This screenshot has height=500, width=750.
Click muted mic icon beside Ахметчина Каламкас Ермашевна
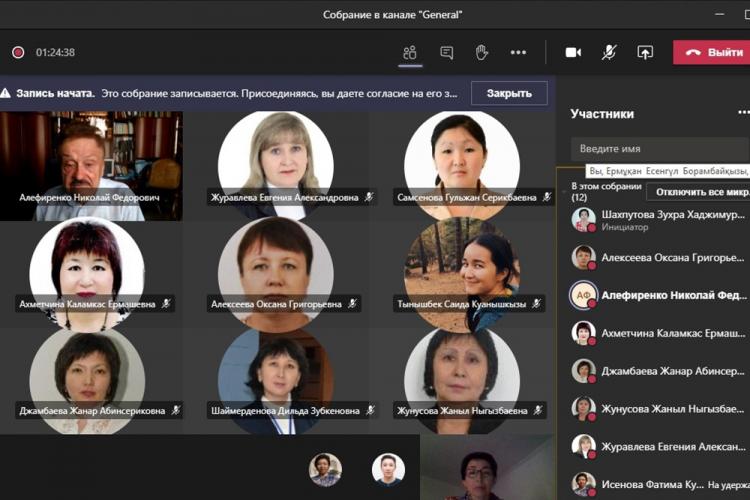(x=167, y=303)
